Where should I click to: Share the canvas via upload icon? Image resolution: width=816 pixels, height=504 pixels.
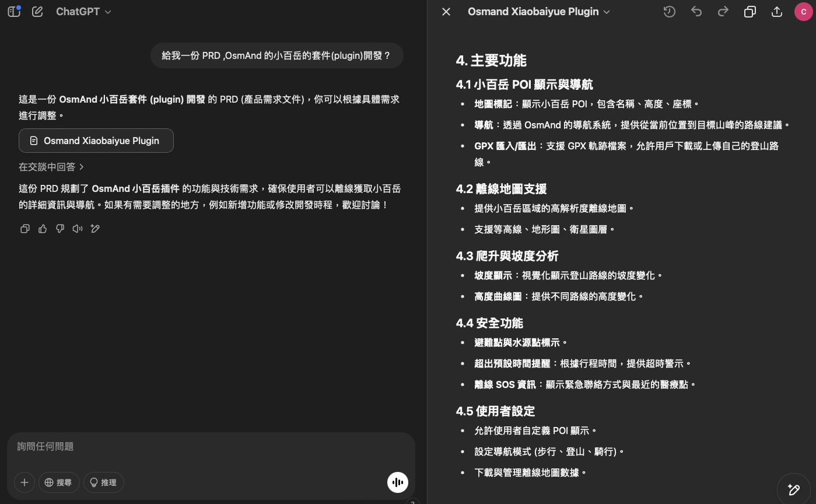point(777,12)
